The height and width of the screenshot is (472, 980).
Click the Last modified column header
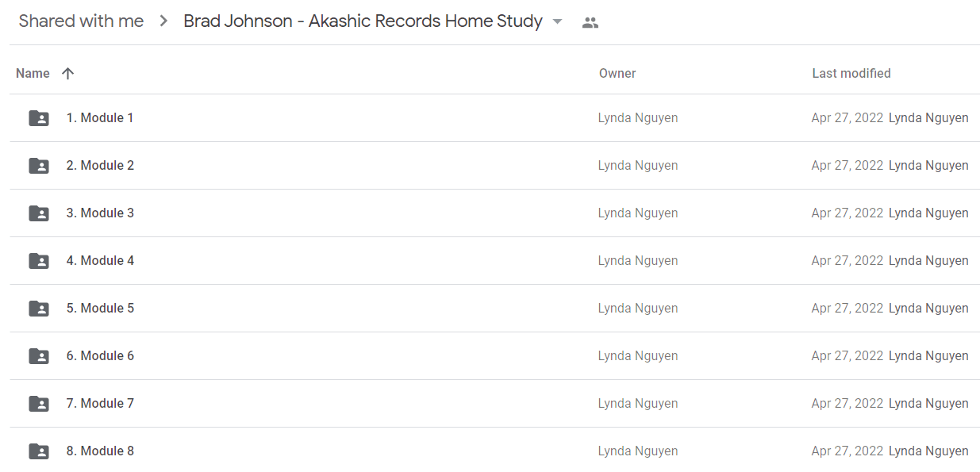coord(851,73)
